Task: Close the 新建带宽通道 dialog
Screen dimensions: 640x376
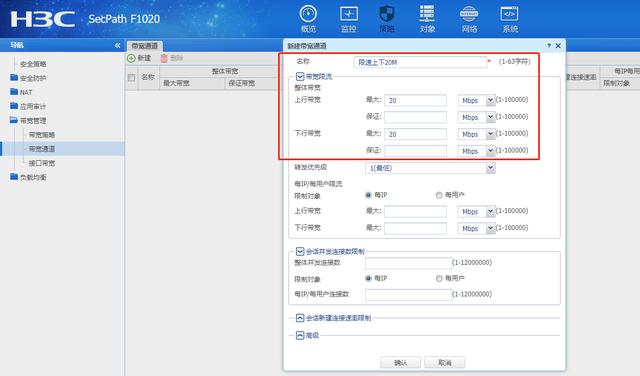Action: (x=558, y=46)
